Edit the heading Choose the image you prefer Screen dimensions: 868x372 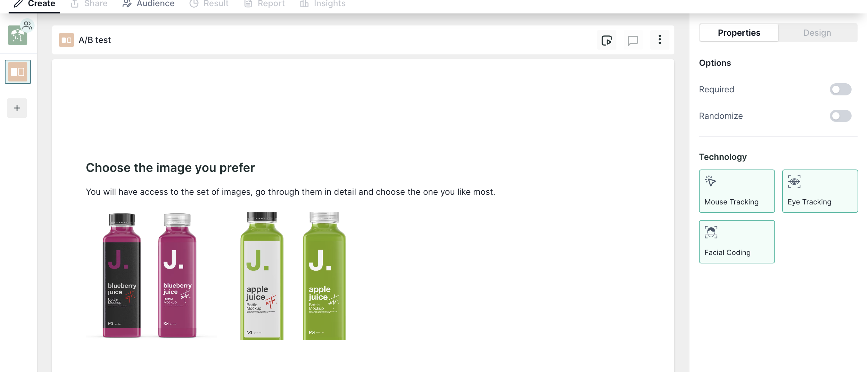coord(170,168)
